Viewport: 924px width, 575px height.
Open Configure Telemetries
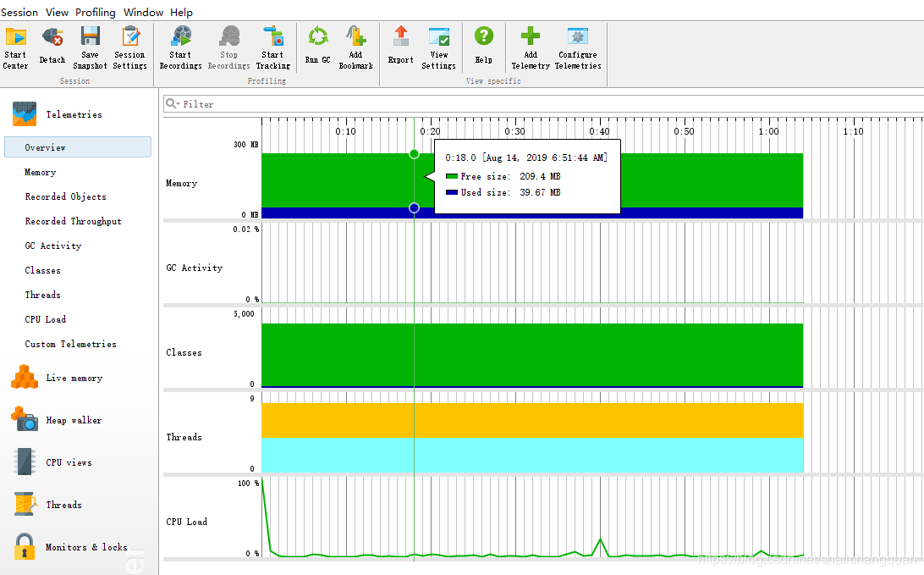[x=578, y=48]
